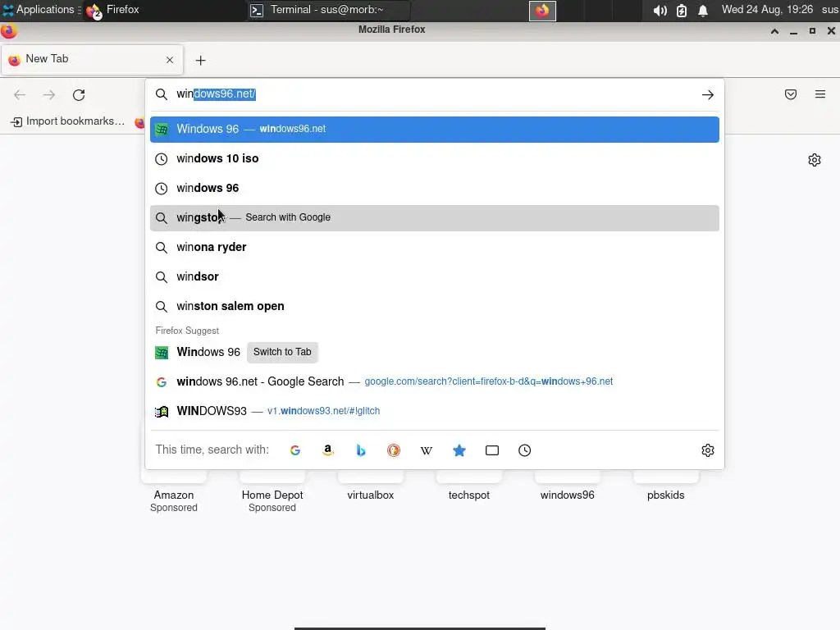Save to Pocket icon
Viewport: 840px width, 630px height.
tap(791, 94)
